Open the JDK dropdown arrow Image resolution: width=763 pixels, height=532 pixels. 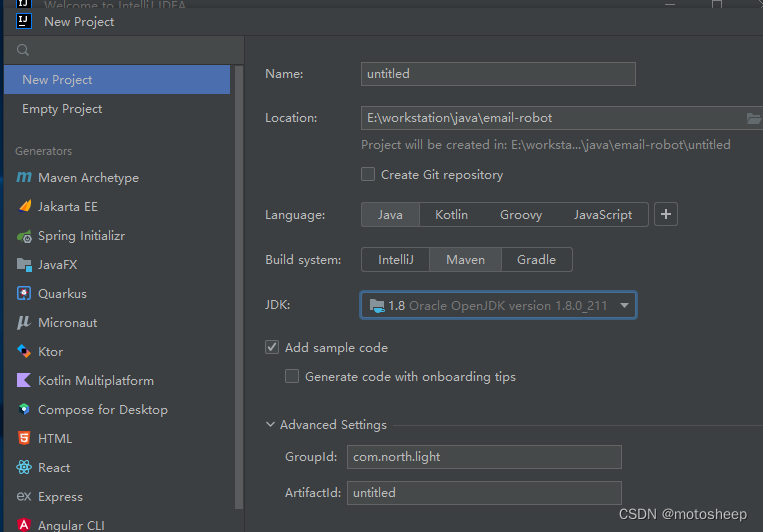624,306
